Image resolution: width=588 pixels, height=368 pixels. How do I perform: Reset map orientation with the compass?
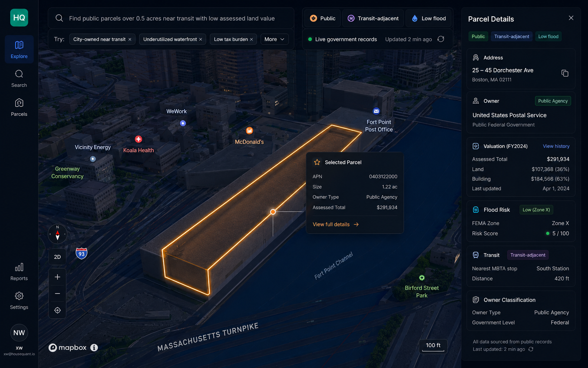[x=57, y=234]
